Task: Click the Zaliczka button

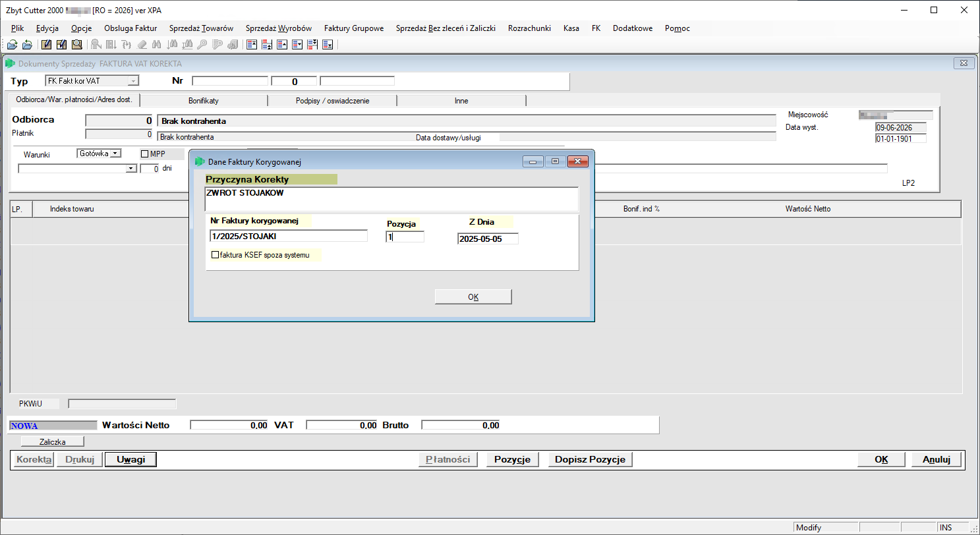Action: click(x=53, y=441)
